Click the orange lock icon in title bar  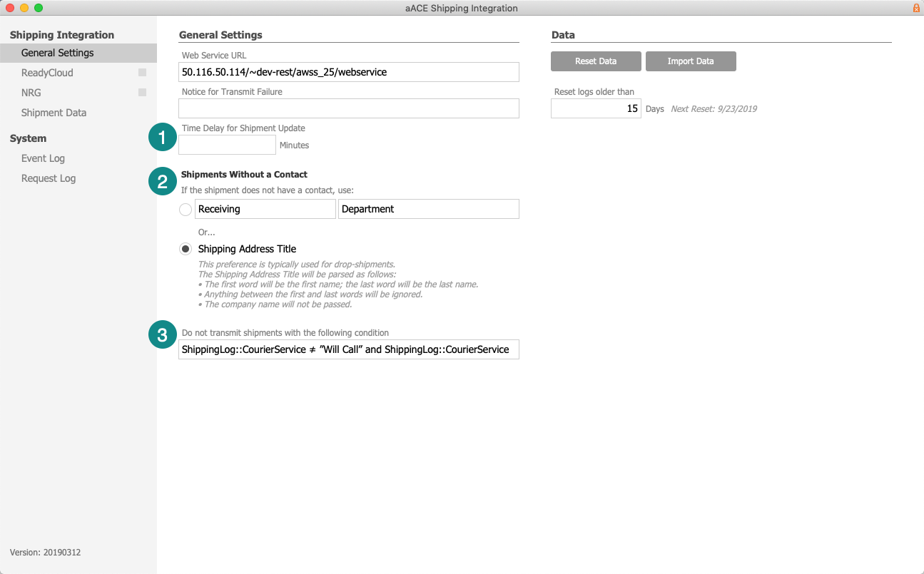[x=915, y=8]
